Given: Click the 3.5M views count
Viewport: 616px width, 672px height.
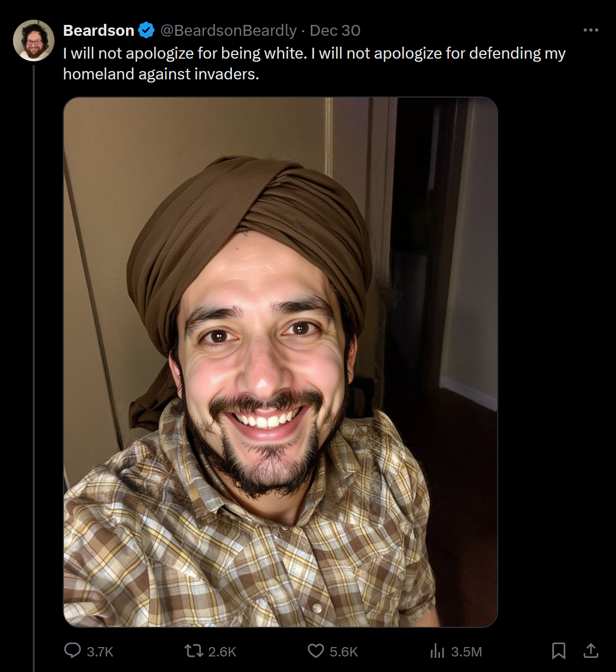Looking at the screenshot, I should tap(466, 652).
